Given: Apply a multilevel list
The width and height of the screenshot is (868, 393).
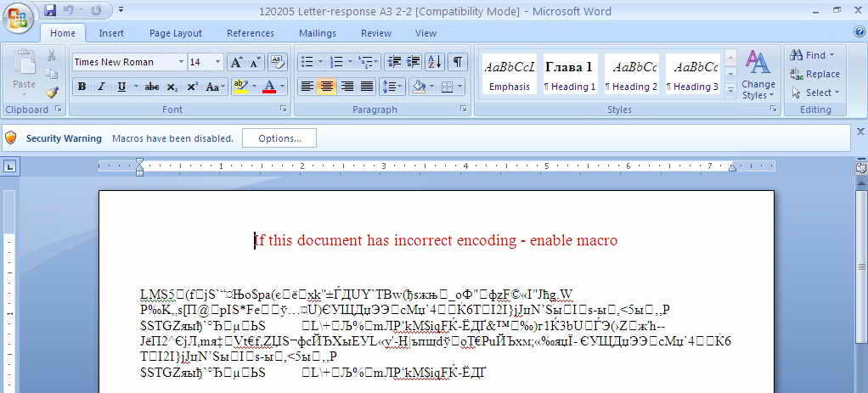Looking at the screenshot, I should pos(365,62).
